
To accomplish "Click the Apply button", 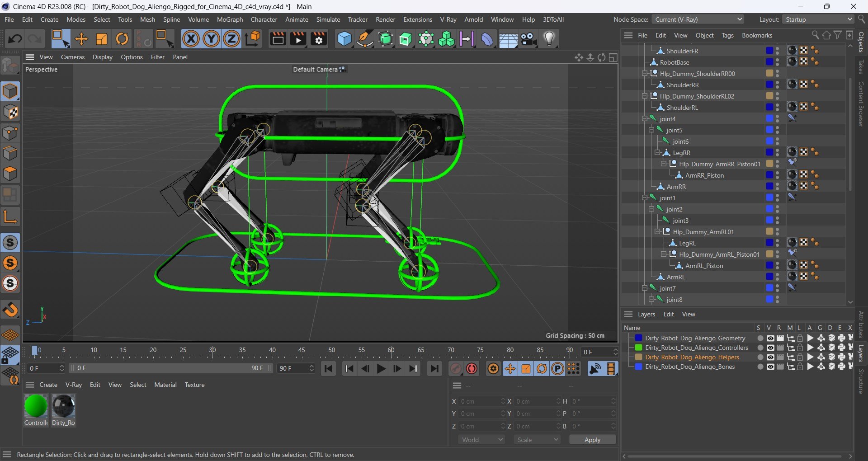I will pos(592,440).
